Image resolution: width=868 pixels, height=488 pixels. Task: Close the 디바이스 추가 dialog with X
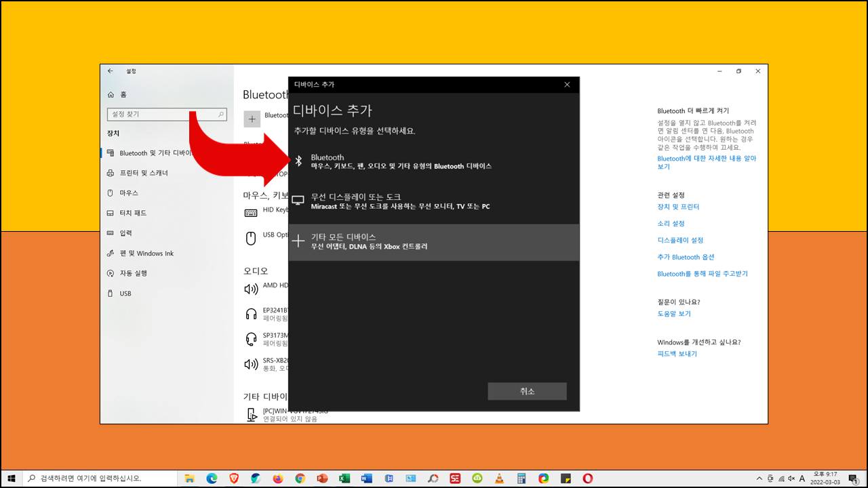tap(567, 85)
